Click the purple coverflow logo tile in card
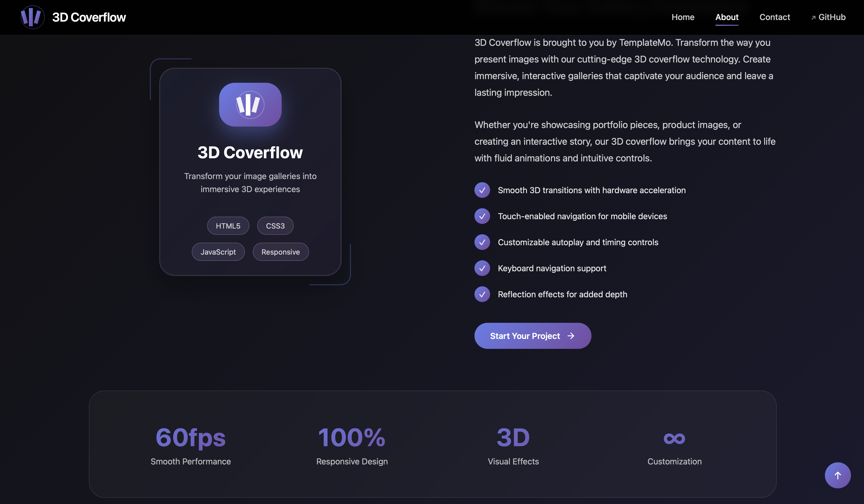864x504 pixels. [250, 104]
